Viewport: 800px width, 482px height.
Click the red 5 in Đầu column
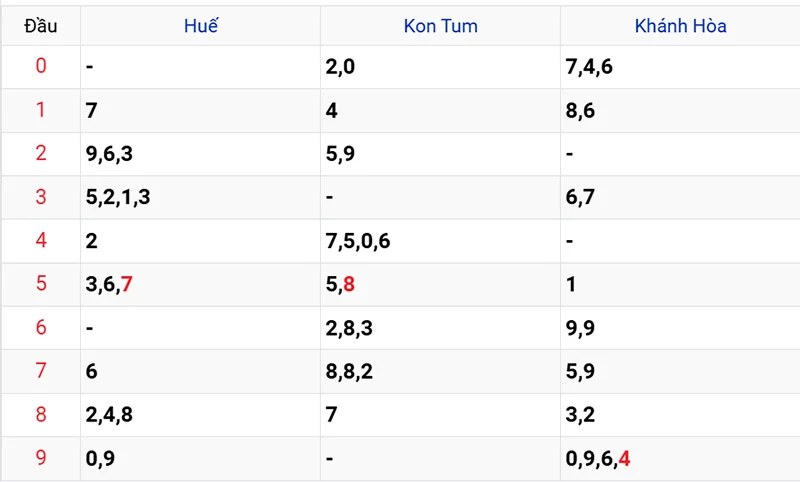[x=41, y=285]
